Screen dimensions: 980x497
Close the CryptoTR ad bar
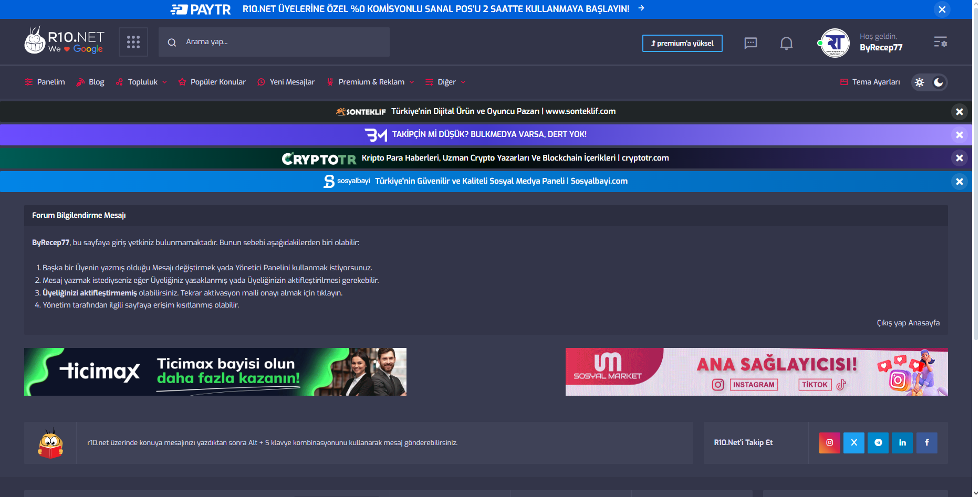click(960, 158)
